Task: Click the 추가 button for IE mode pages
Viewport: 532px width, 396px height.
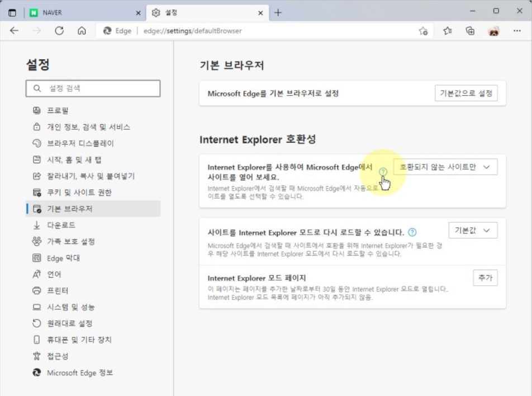Action: tap(485, 278)
